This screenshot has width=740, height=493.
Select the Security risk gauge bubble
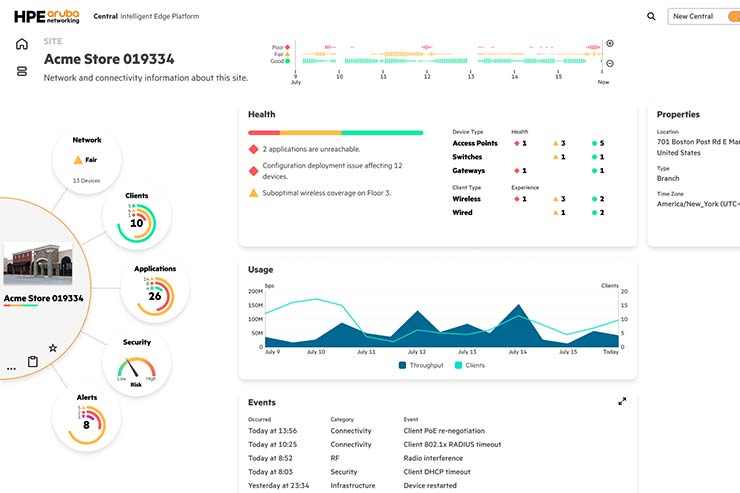pyautogui.click(x=137, y=362)
